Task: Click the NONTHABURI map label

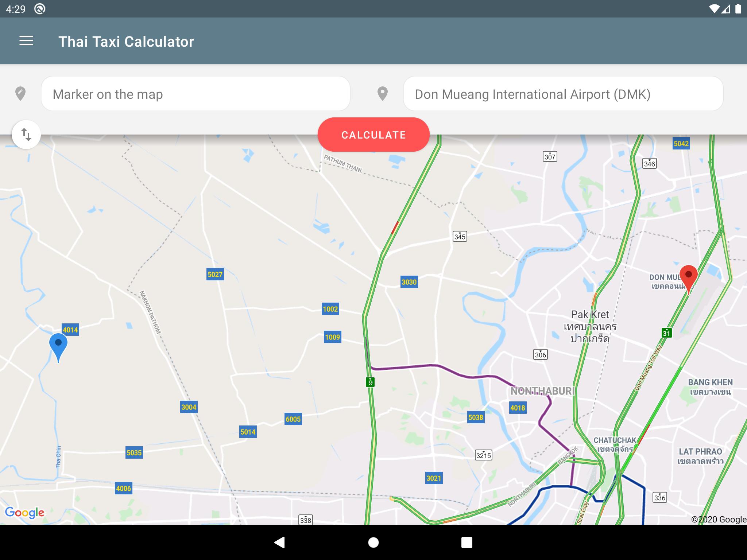Action: [542, 391]
